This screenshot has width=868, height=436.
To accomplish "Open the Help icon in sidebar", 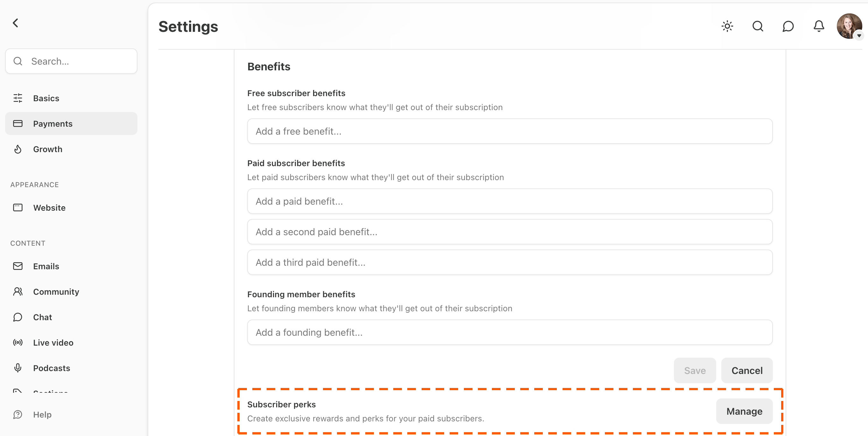I will (17, 414).
